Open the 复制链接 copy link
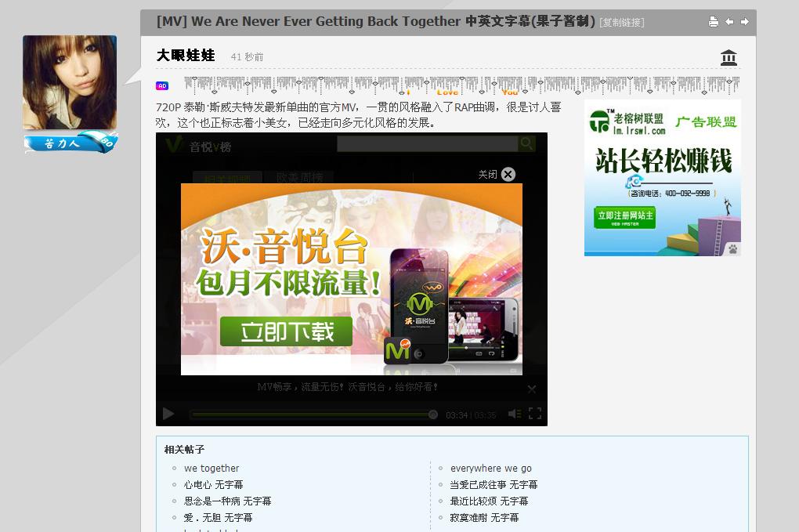799x532 pixels. [x=623, y=22]
